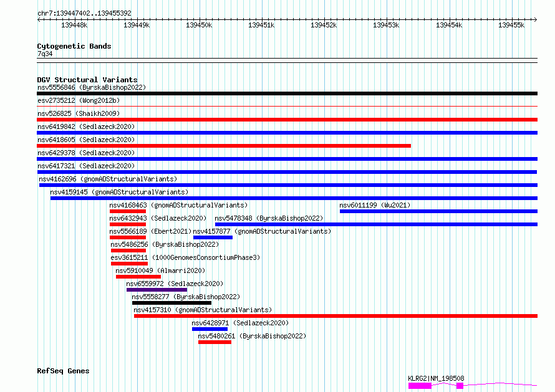This screenshot has height=392, width=555.
Task: Click the blue nsv6429378 variant bar
Action: [287, 159]
